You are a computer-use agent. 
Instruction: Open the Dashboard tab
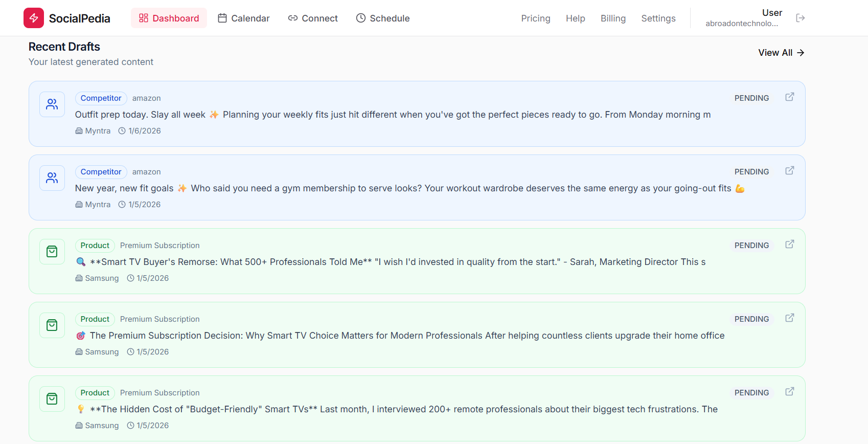169,18
